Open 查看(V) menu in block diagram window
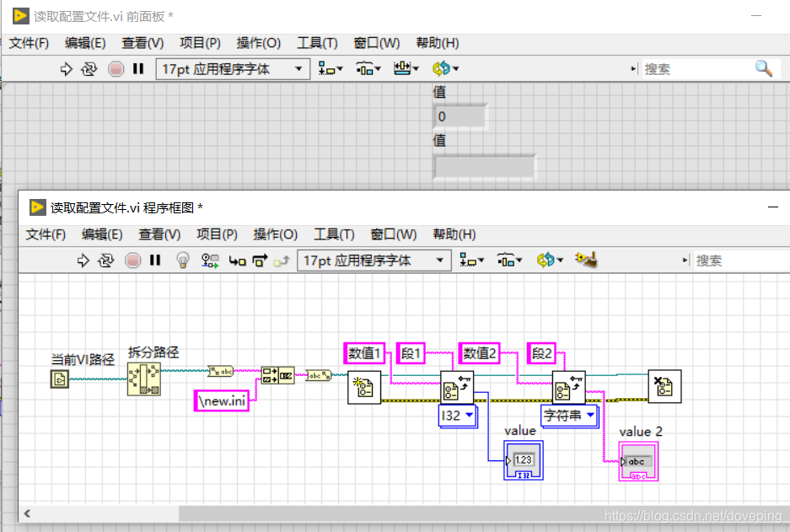Image resolution: width=790 pixels, height=532 pixels. [x=159, y=234]
